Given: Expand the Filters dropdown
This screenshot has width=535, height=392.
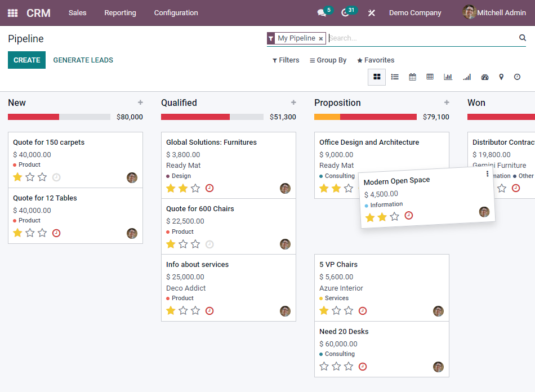Looking at the screenshot, I should 286,60.
